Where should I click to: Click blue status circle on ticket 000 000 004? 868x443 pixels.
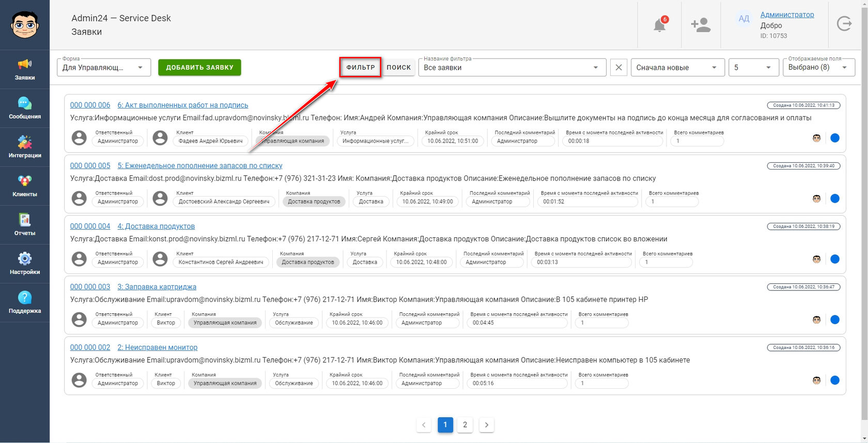pos(835,259)
